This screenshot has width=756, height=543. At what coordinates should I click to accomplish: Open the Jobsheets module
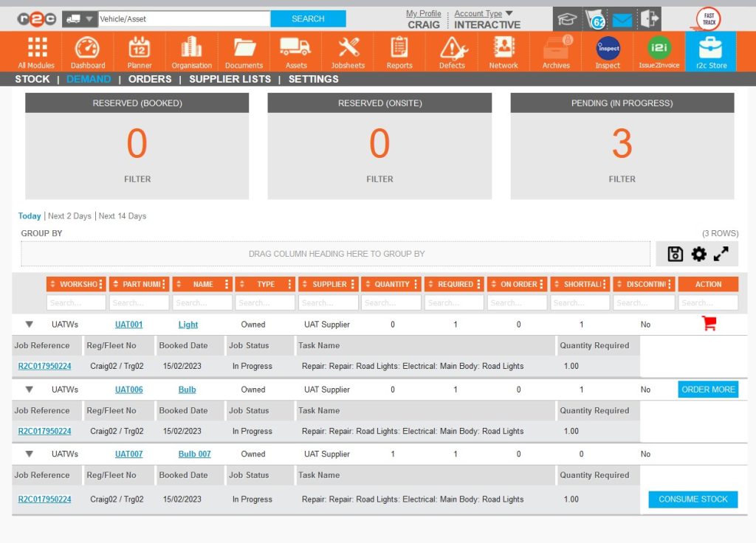pos(348,52)
